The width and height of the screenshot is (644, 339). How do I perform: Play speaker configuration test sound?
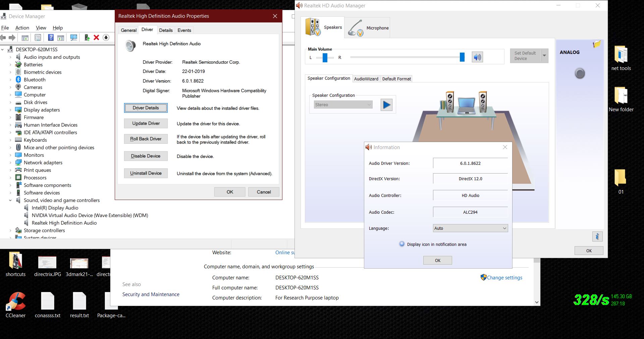[386, 105]
